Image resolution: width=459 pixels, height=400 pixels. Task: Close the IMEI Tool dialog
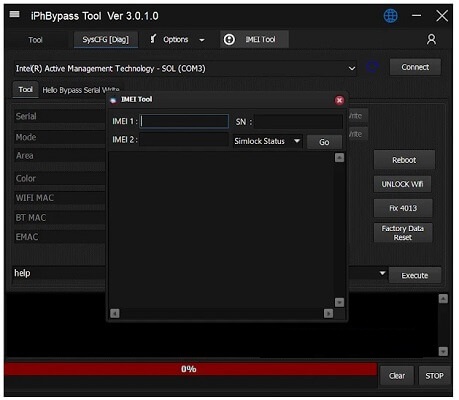(339, 100)
